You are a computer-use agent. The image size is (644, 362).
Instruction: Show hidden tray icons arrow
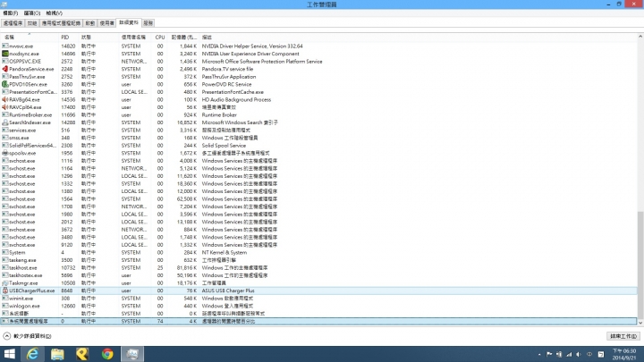[x=539, y=354]
